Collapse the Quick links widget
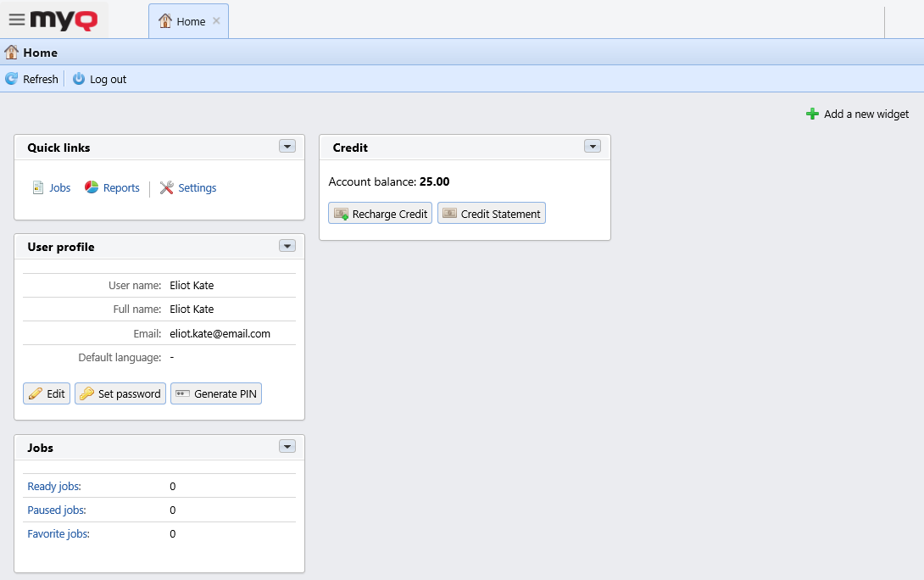 (287, 146)
